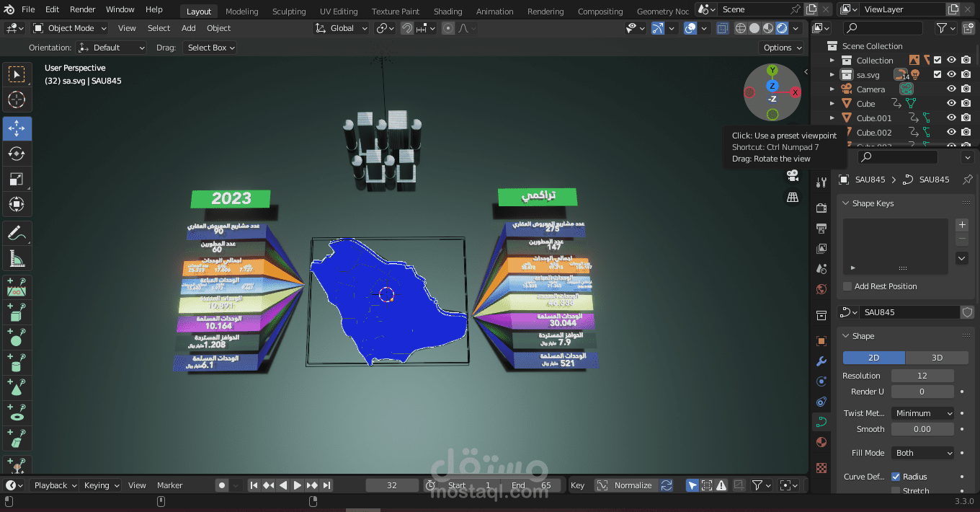The height and width of the screenshot is (512, 980).
Task: Open Modifier Properties with the wrench icon
Action: click(821, 361)
